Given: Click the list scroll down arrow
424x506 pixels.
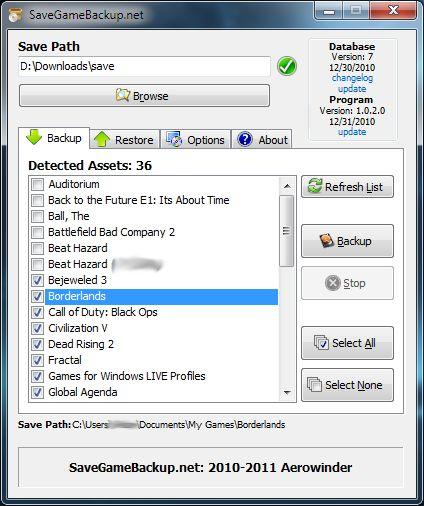Looking at the screenshot, I should pos(287,392).
